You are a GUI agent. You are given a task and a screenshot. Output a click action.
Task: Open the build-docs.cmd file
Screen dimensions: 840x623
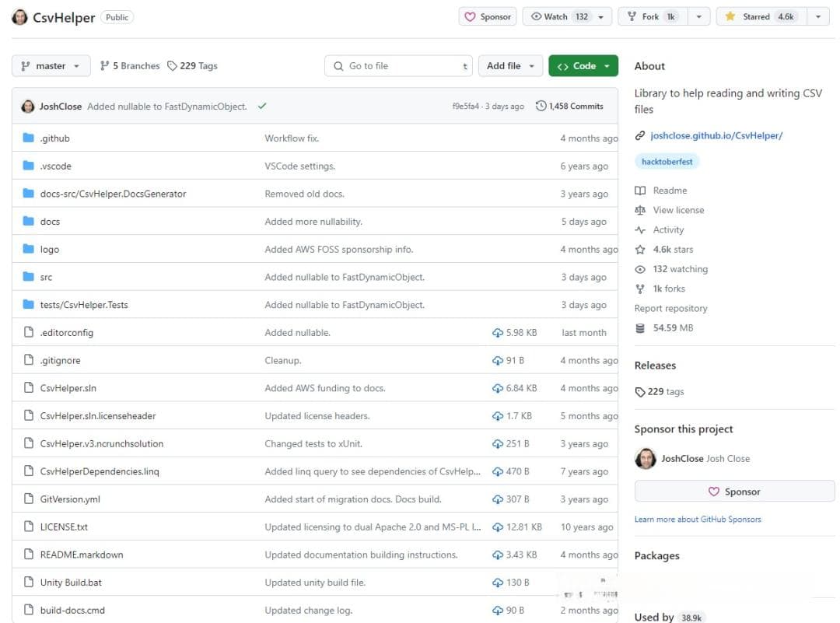pos(72,611)
